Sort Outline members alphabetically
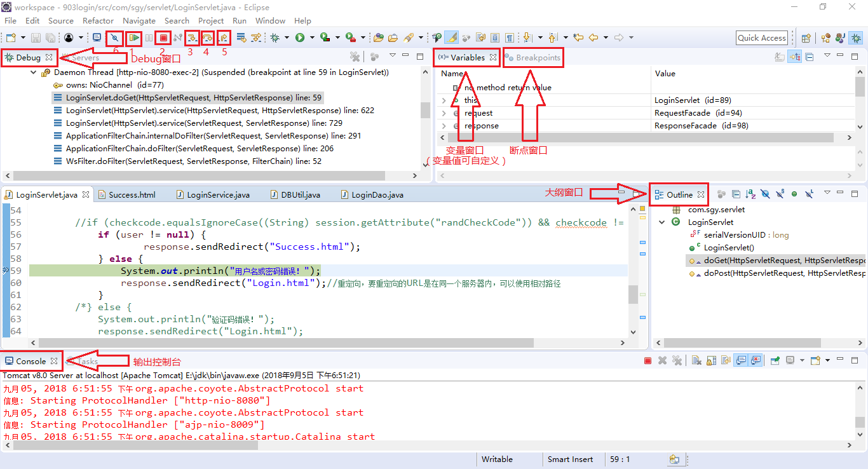Image resolution: width=868 pixels, height=469 pixels. pyautogui.click(x=750, y=194)
